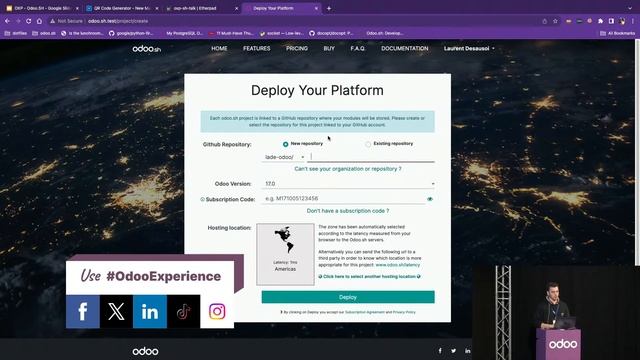Switch to the OXP - Odoo.SH Google Slides tab

(42, 8)
